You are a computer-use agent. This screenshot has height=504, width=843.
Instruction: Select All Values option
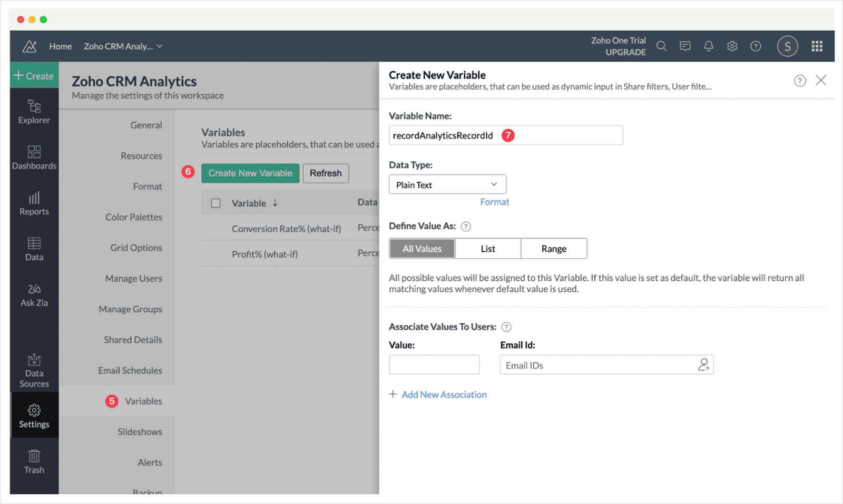[422, 249]
